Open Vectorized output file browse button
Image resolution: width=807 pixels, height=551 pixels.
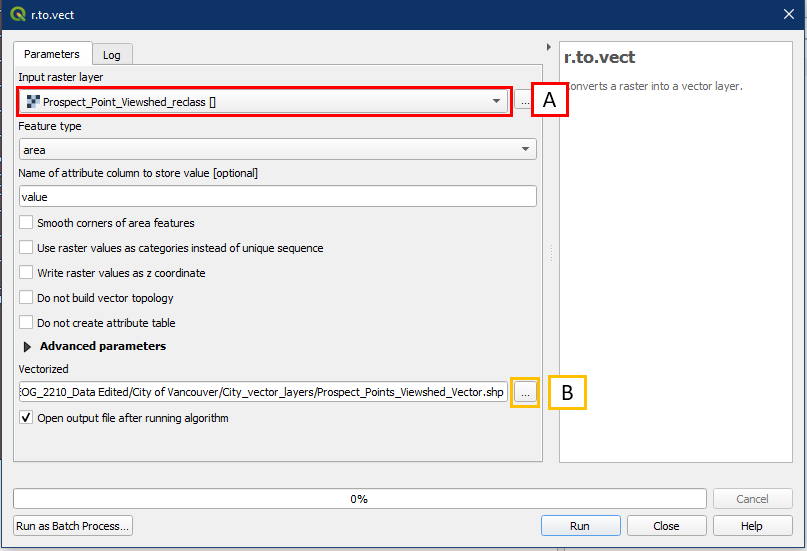pyautogui.click(x=527, y=393)
